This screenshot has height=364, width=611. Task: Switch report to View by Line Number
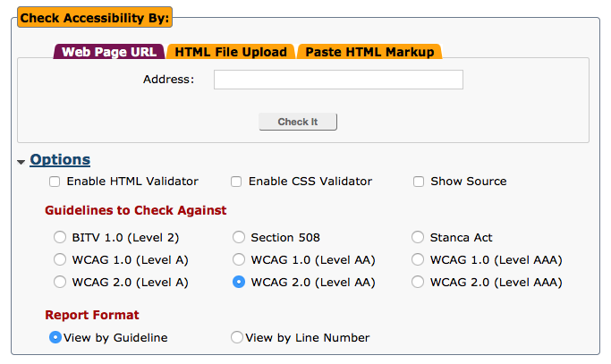click(237, 338)
